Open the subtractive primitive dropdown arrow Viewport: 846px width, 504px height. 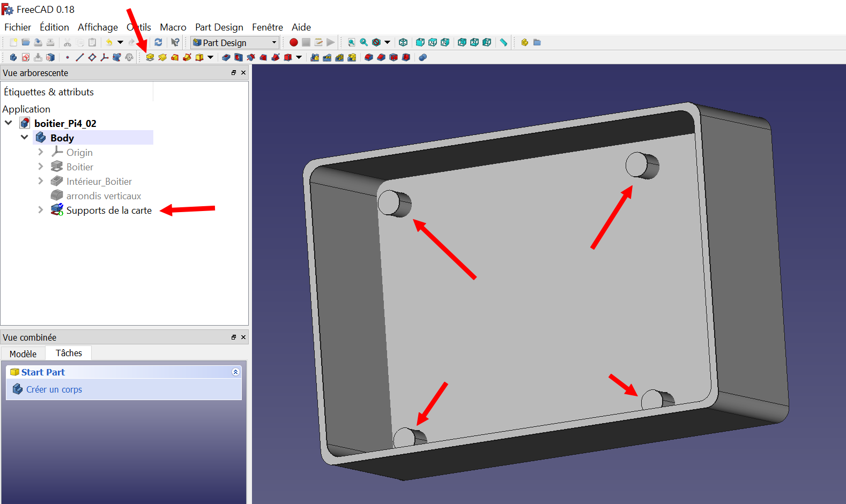click(x=299, y=57)
